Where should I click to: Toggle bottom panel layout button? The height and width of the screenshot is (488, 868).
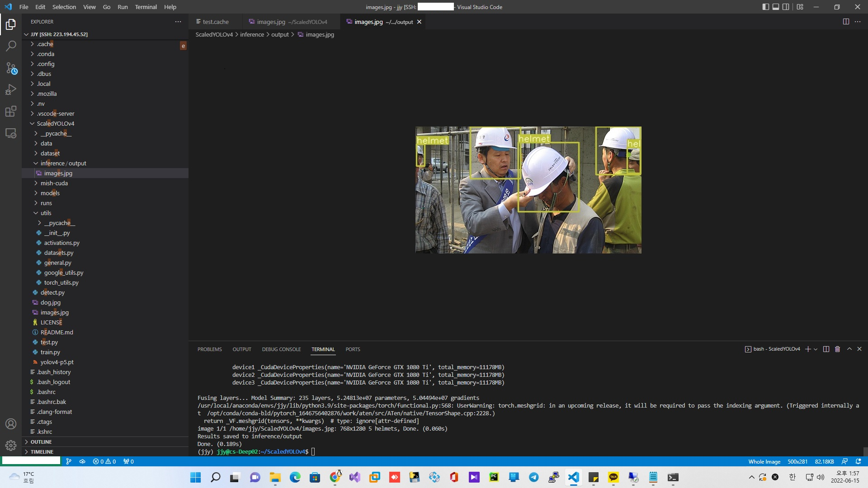point(776,7)
